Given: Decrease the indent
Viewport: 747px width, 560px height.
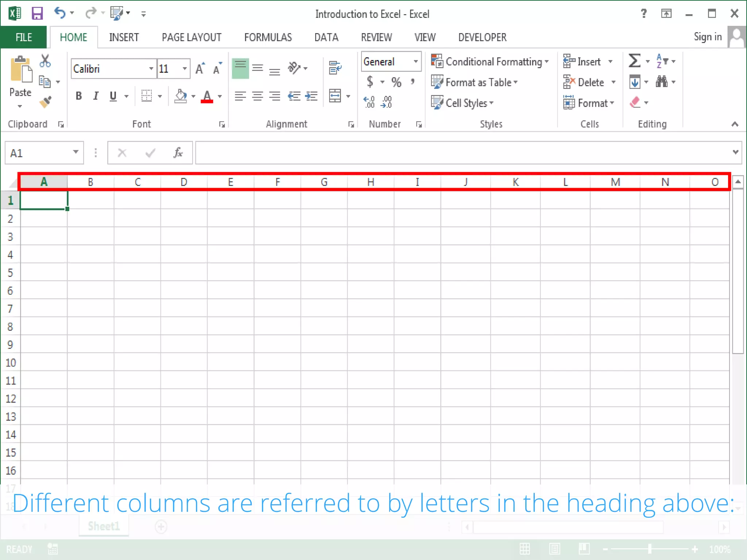Looking at the screenshot, I should coord(294,96).
